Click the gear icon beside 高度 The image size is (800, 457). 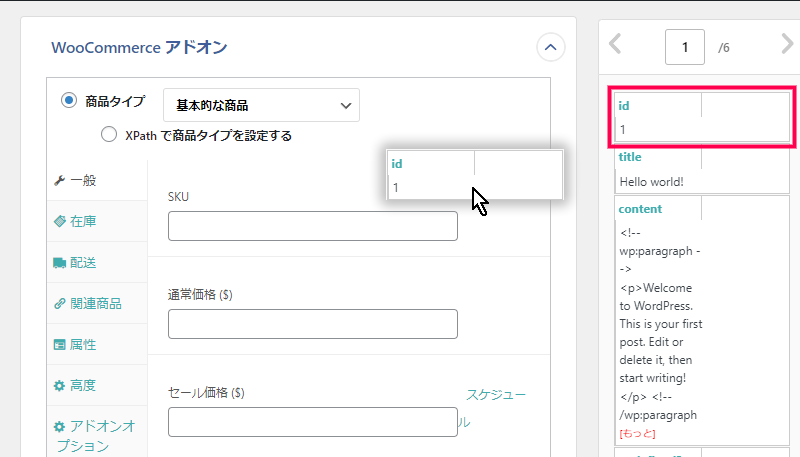coord(60,386)
